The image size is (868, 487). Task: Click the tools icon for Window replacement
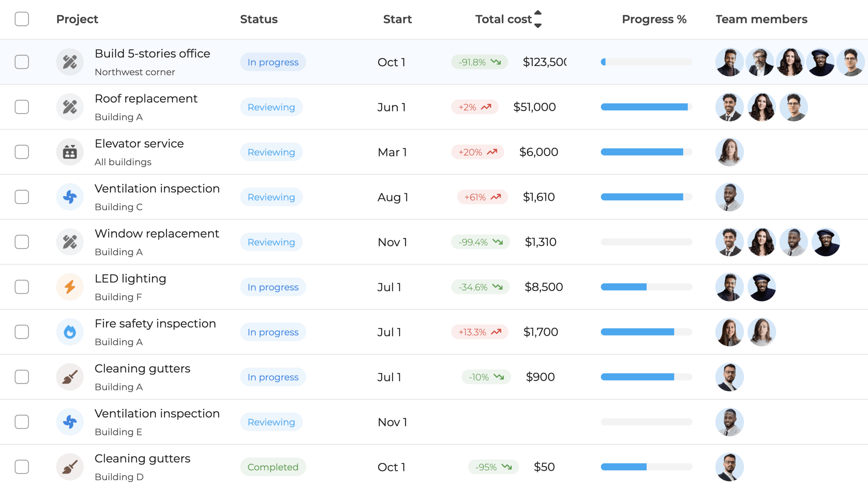click(x=70, y=242)
